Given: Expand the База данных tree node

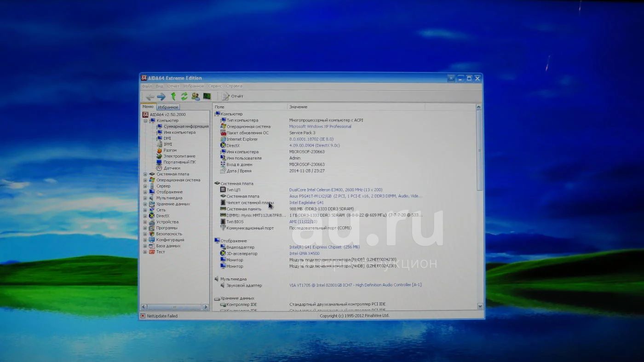Looking at the screenshot, I should click(145, 246).
